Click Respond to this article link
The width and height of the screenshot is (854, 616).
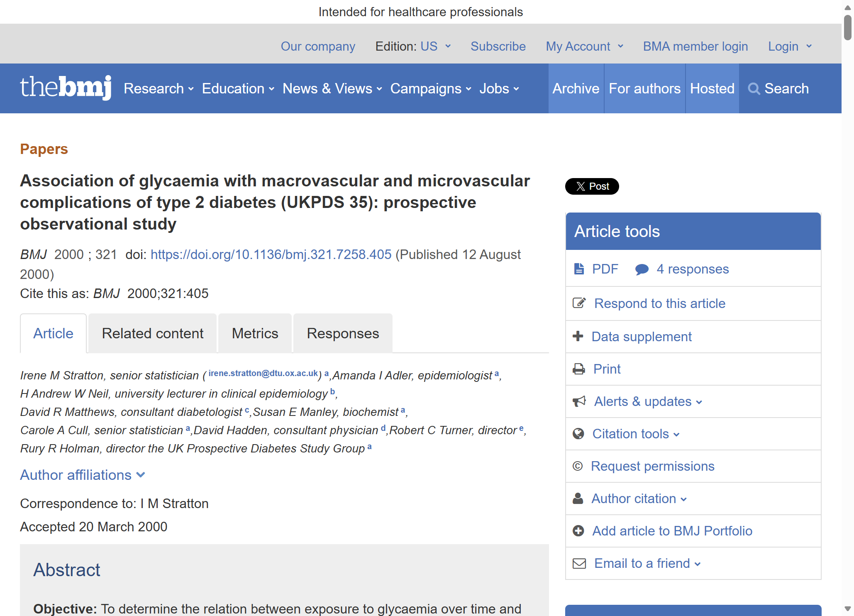(x=660, y=303)
